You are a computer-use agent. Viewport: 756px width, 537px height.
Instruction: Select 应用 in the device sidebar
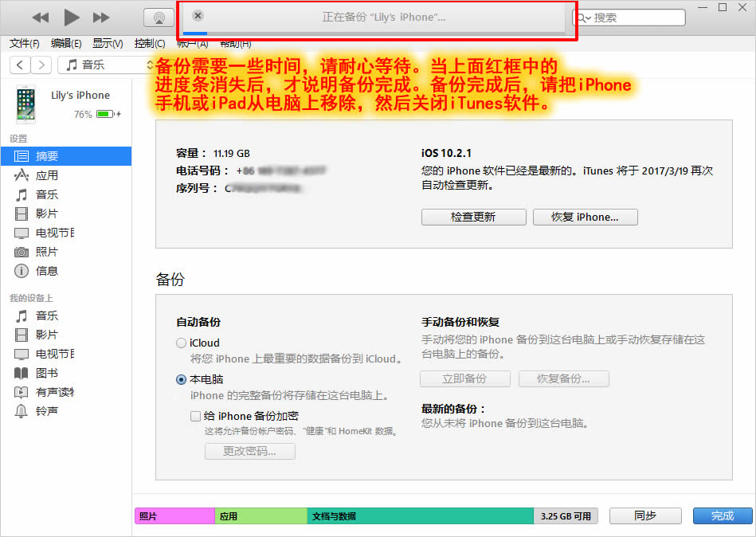click(x=44, y=174)
